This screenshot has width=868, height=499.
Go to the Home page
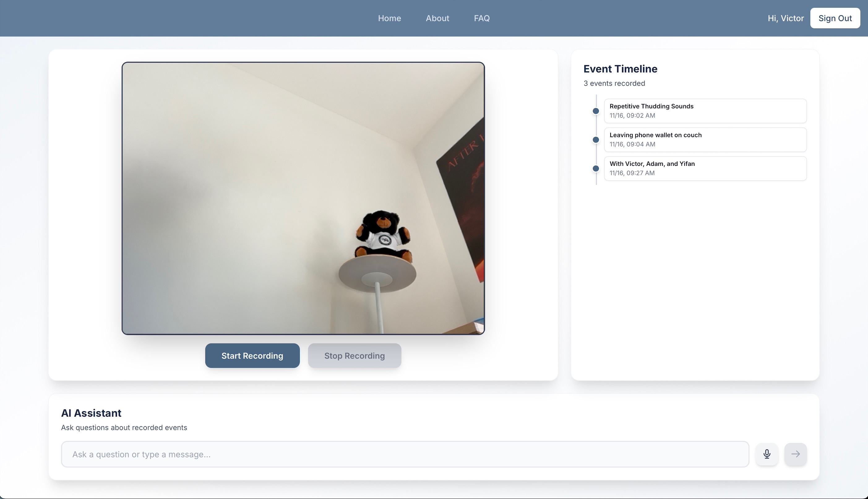[389, 18]
